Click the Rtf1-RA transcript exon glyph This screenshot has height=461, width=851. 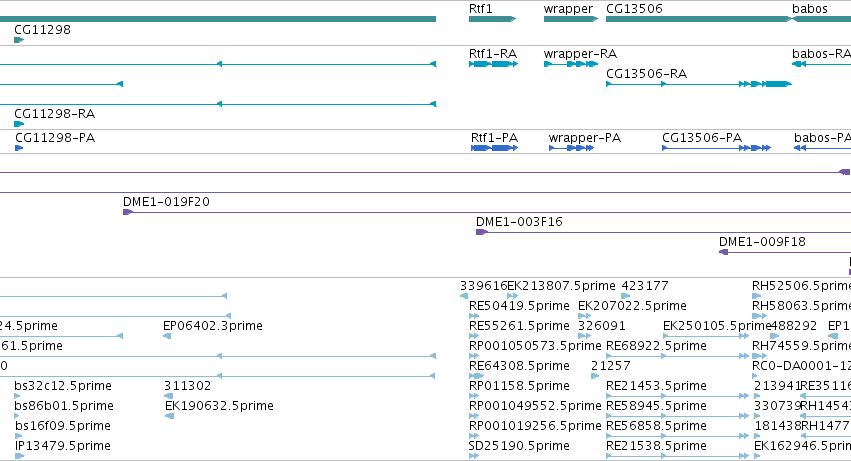[493, 64]
